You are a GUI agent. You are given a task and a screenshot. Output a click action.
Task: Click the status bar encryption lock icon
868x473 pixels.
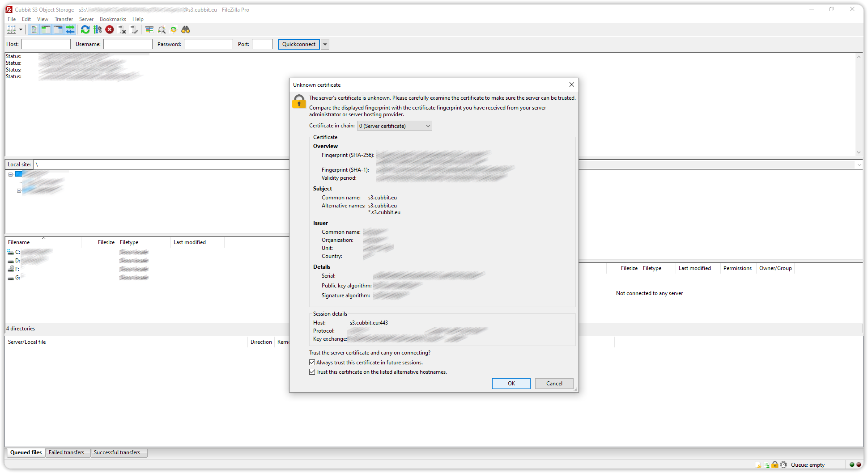coord(775,465)
